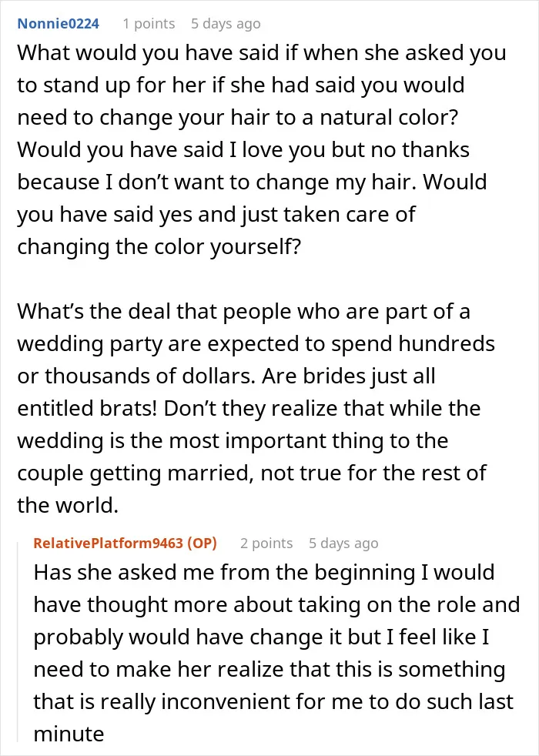Open Nonnie0224's user profile
Screen dimensions: 539x756
[x=59, y=24]
